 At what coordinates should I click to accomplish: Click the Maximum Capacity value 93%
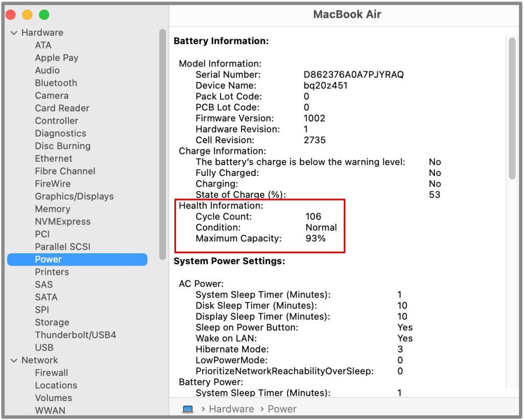pos(315,238)
